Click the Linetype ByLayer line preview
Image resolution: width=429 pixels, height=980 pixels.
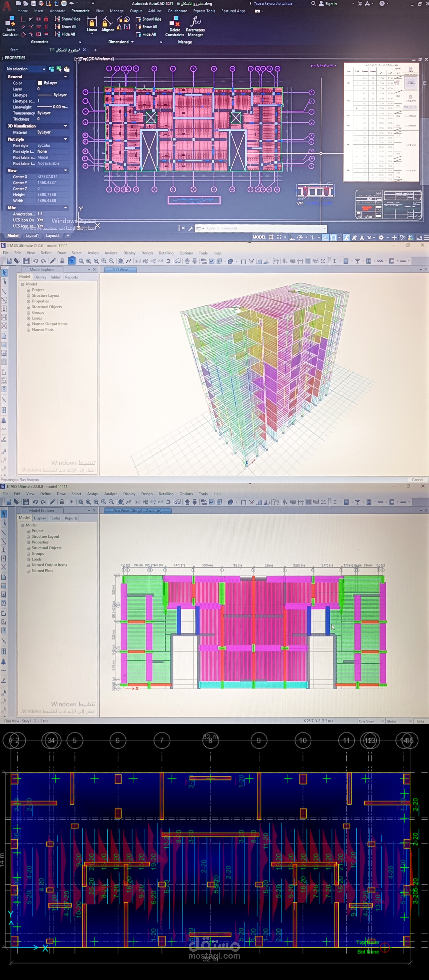45,95
